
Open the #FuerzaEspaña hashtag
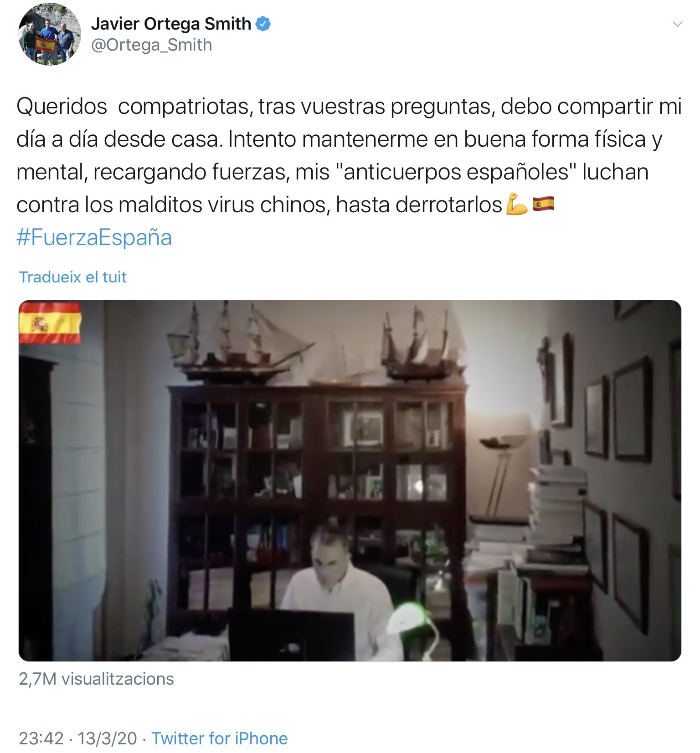coord(94,237)
